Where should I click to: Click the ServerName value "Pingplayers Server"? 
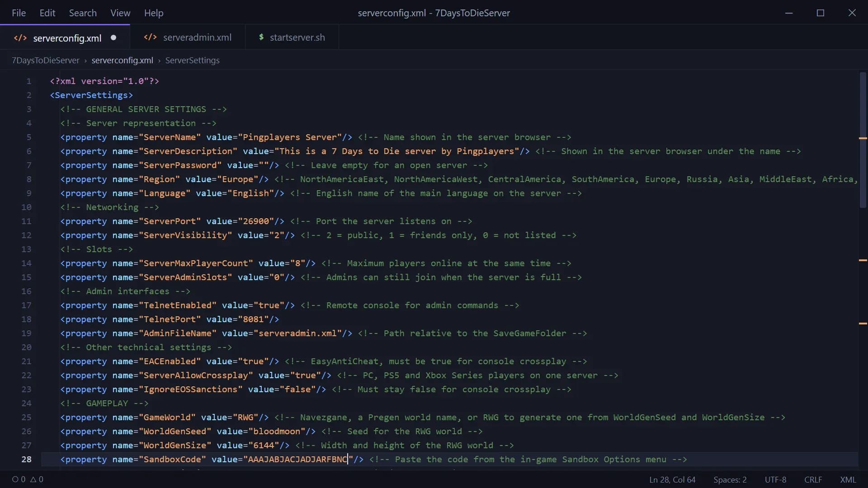coord(290,137)
